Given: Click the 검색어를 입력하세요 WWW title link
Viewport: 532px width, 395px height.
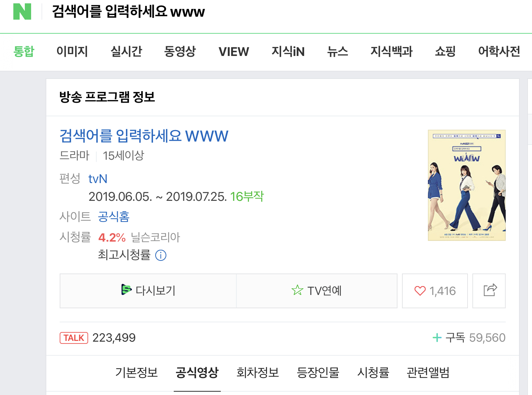Looking at the screenshot, I should (144, 136).
